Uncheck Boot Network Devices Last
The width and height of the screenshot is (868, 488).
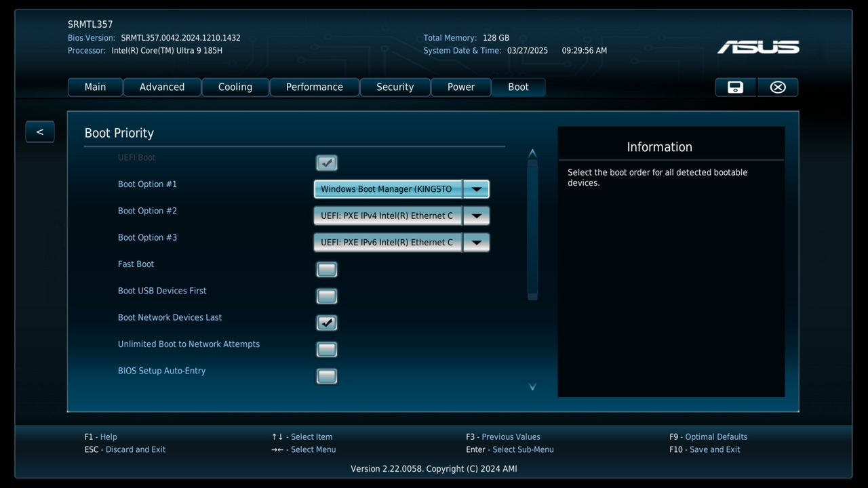pyautogui.click(x=327, y=323)
